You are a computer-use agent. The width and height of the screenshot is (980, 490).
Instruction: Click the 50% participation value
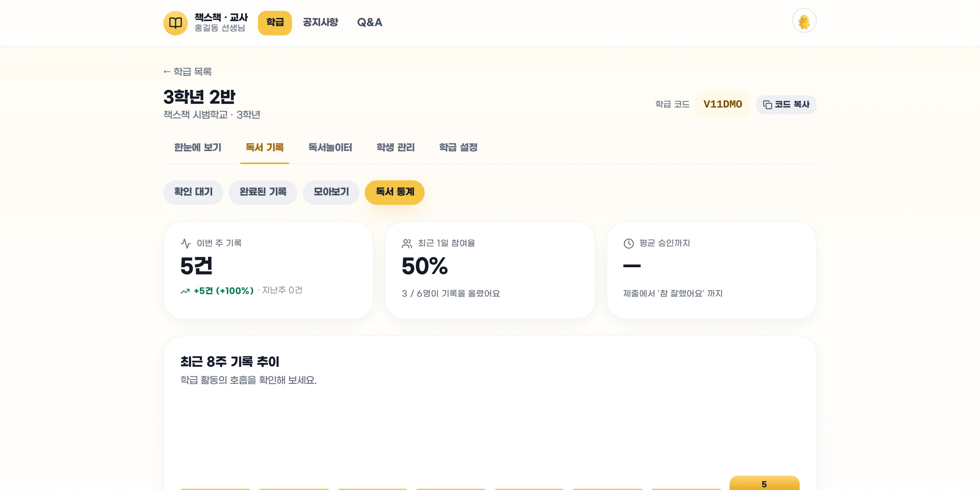click(x=425, y=266)
